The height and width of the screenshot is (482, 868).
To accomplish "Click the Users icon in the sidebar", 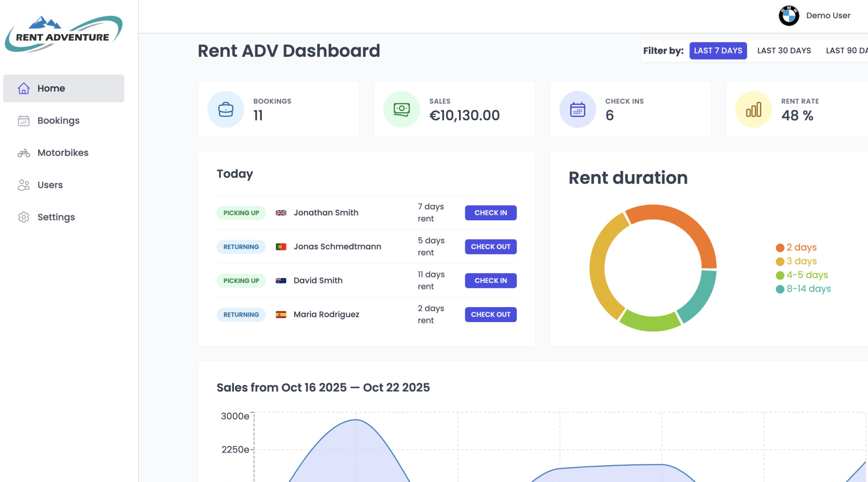I will 23,185.
